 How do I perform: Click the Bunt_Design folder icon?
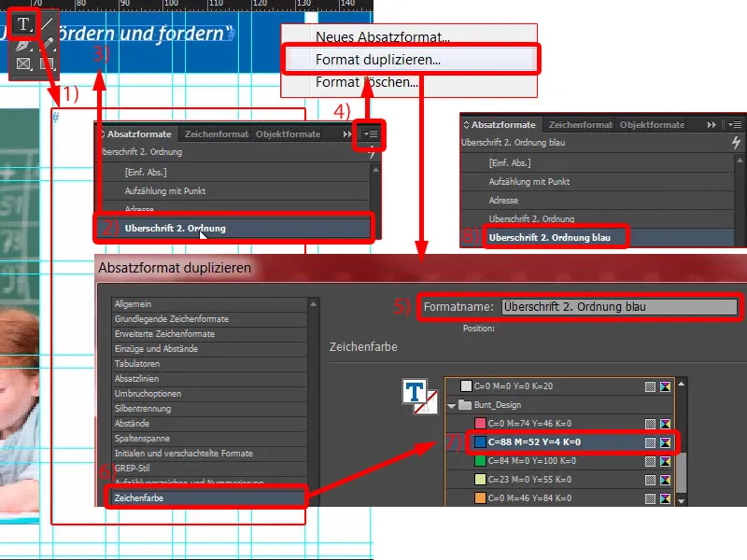click(x=464, y=405)
